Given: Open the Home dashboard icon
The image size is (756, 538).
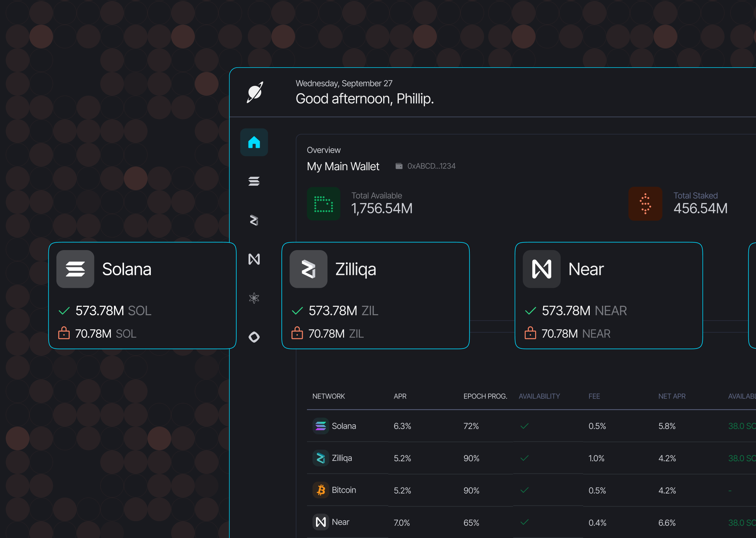Looking at the screenshot, I should (254, 143).
